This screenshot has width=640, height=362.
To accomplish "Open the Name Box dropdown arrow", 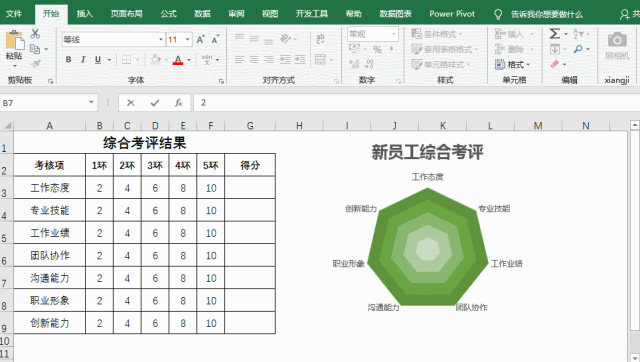I will tap(91, 102).
